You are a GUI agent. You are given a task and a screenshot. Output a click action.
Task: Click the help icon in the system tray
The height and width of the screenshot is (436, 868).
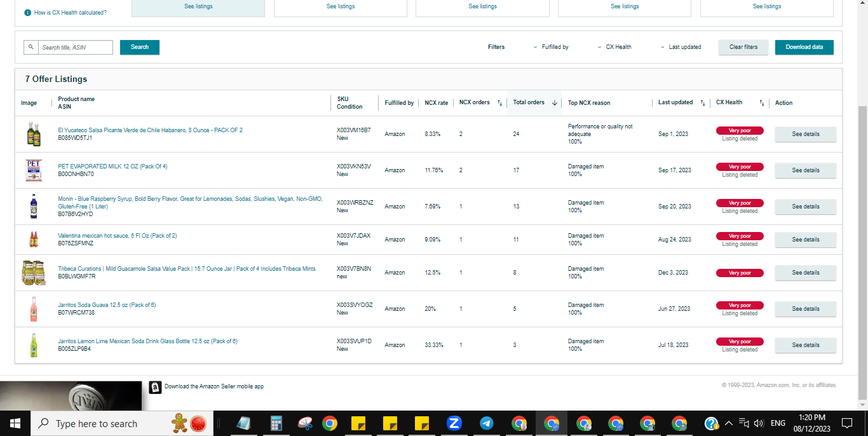712,423
